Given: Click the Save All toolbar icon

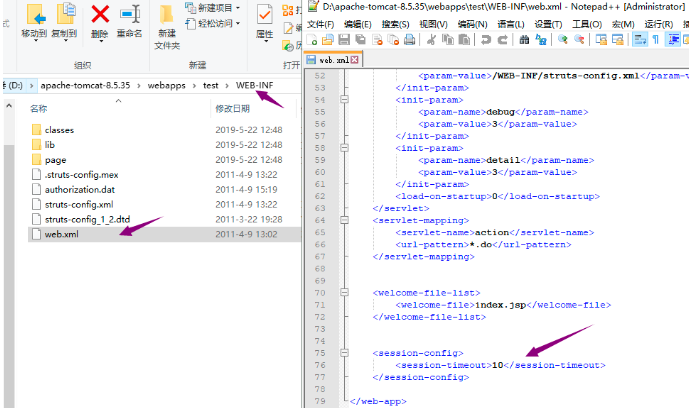Looking at the screenshot, I should click(x=360, y=40).
